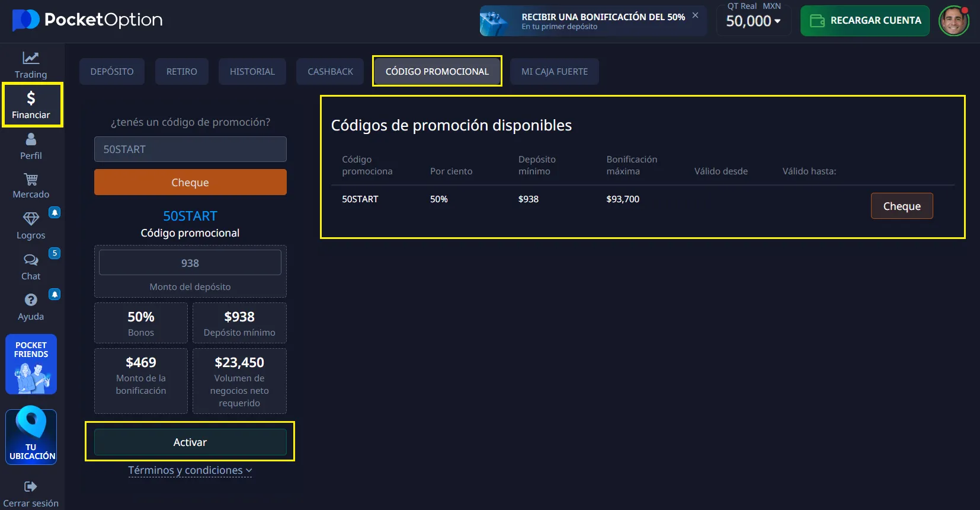This screenshot has height=510, width=980.
Task: Click the 50% cell in the table
Action: click(x=439, y=199)
